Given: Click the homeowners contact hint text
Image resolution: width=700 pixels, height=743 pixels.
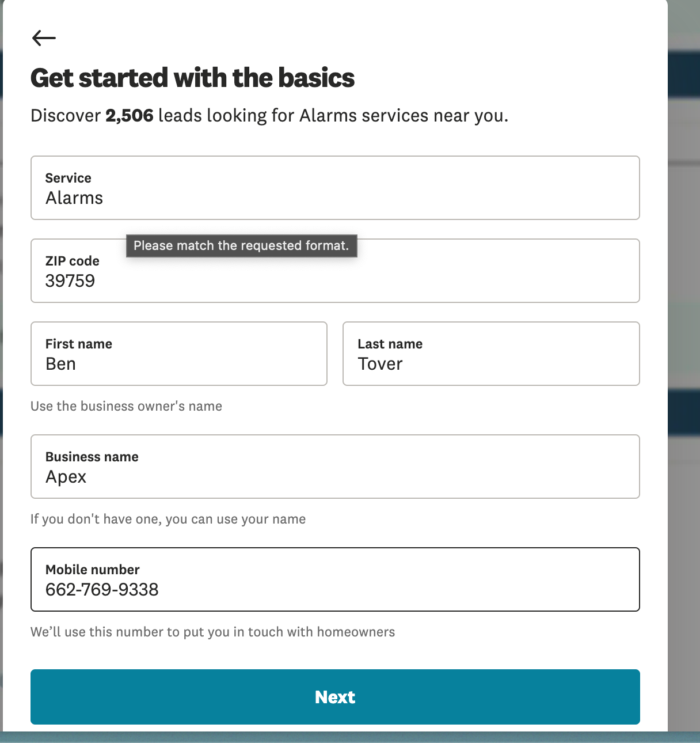Looking at the screenshot, I should (x=212, y=632).
